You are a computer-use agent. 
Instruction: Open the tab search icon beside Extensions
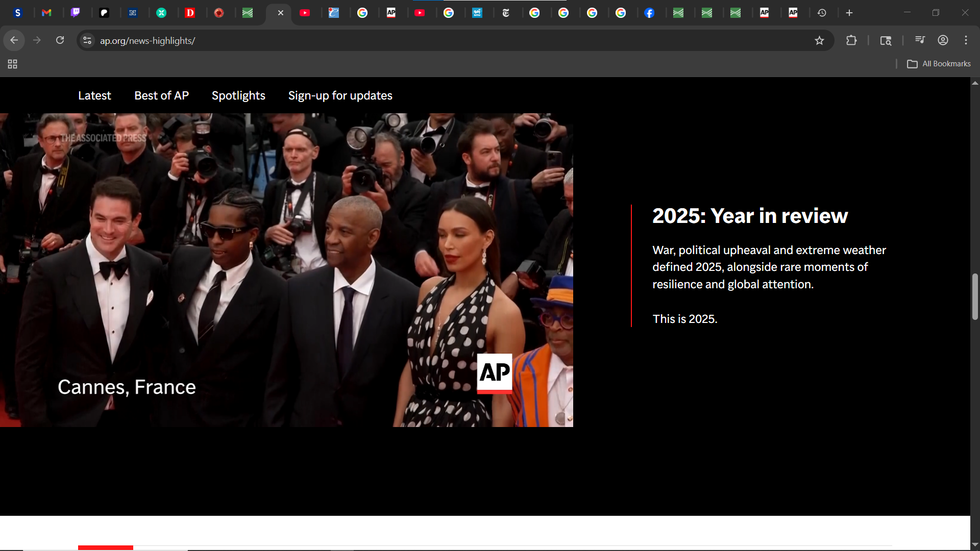(886, 41)
